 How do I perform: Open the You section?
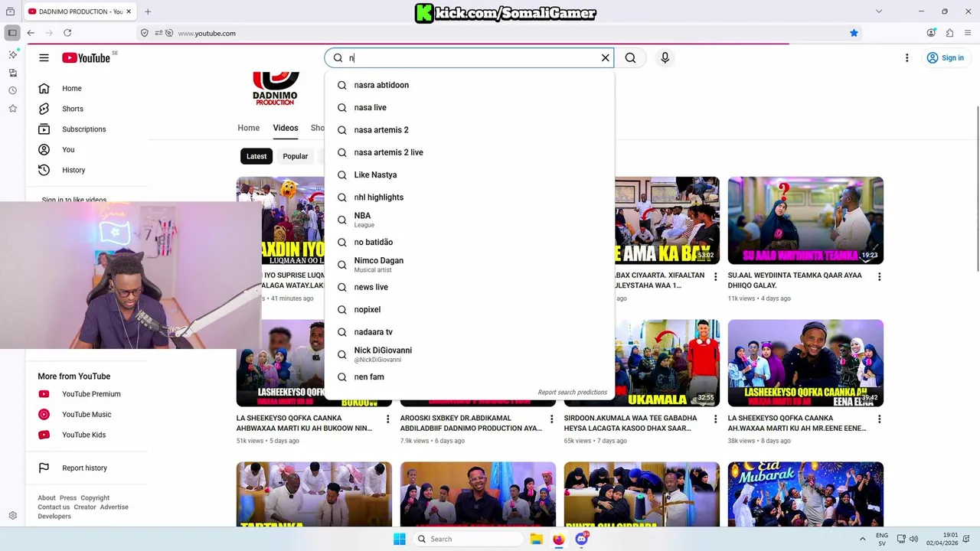(68, 149)
